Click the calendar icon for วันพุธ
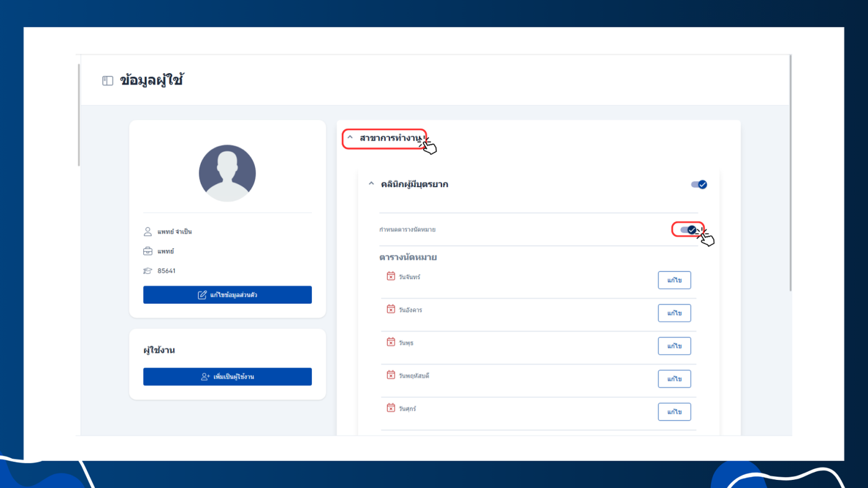The image size is (868, 488). [391, 342]
